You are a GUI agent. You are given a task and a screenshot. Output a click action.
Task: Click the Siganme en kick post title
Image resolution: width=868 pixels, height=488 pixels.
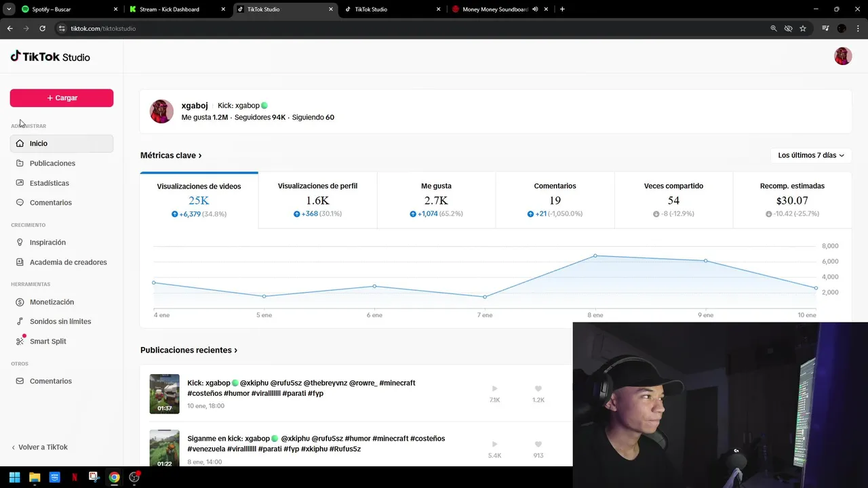(316, 444)
